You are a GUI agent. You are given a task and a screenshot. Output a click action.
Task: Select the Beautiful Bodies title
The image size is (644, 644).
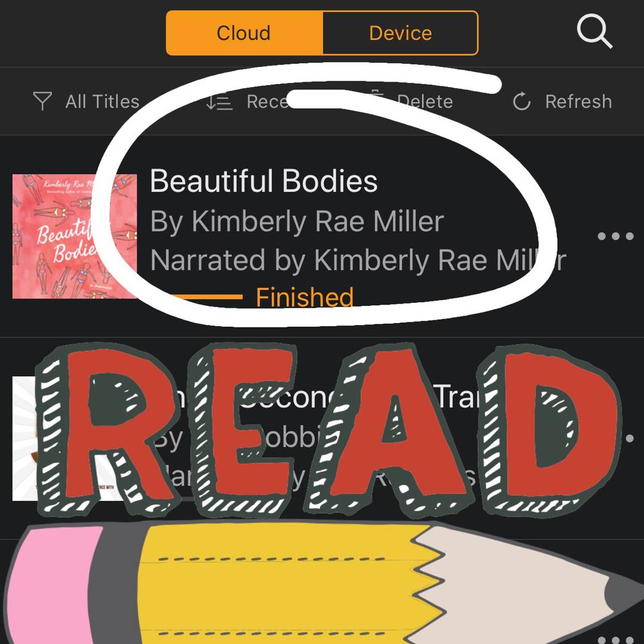pyautogui.click(x=264, y=181)
